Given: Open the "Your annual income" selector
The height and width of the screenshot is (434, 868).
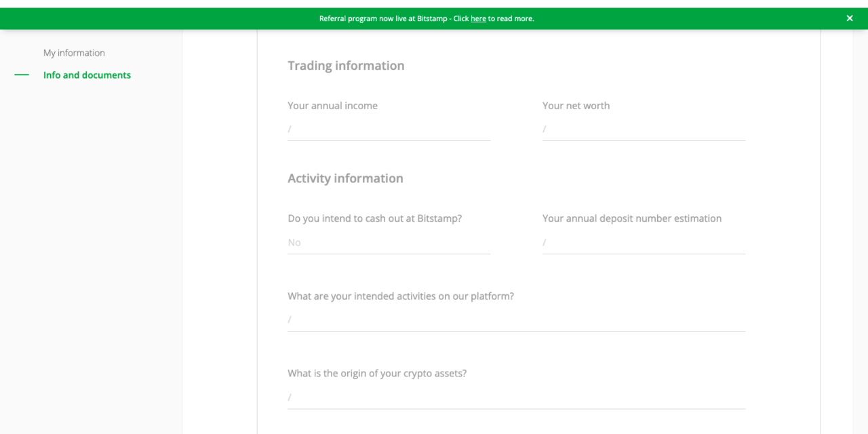Looking at the screenshot, I should pos(389,130).
